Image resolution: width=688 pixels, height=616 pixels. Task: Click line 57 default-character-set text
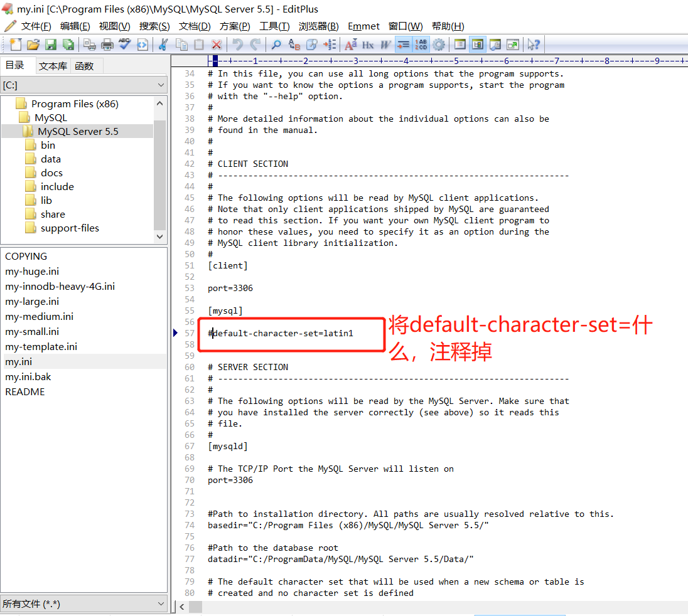[281, 333]
